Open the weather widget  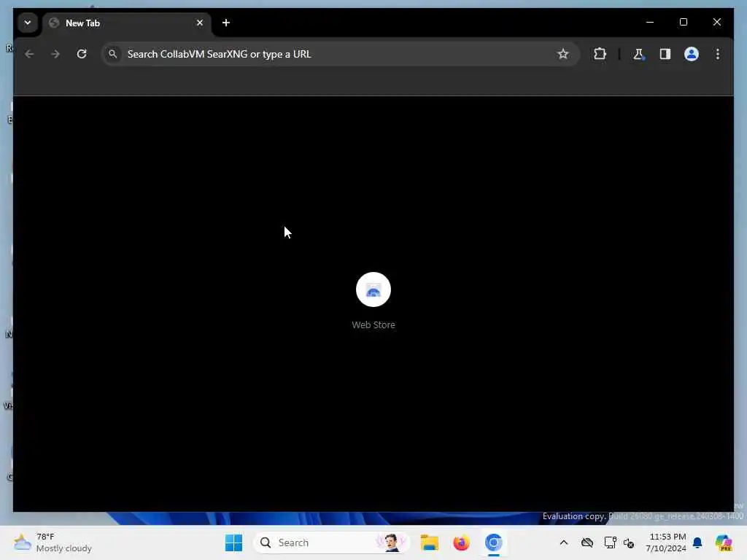point(53,542)
